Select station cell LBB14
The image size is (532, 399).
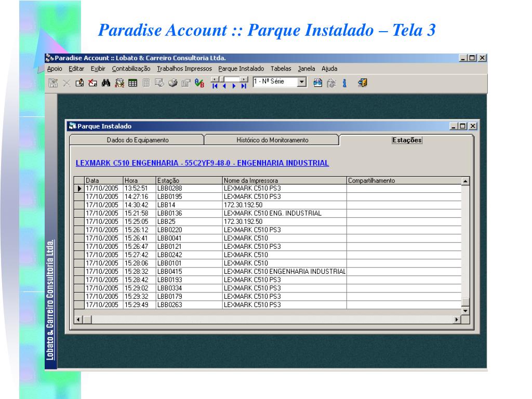[189, 205]
